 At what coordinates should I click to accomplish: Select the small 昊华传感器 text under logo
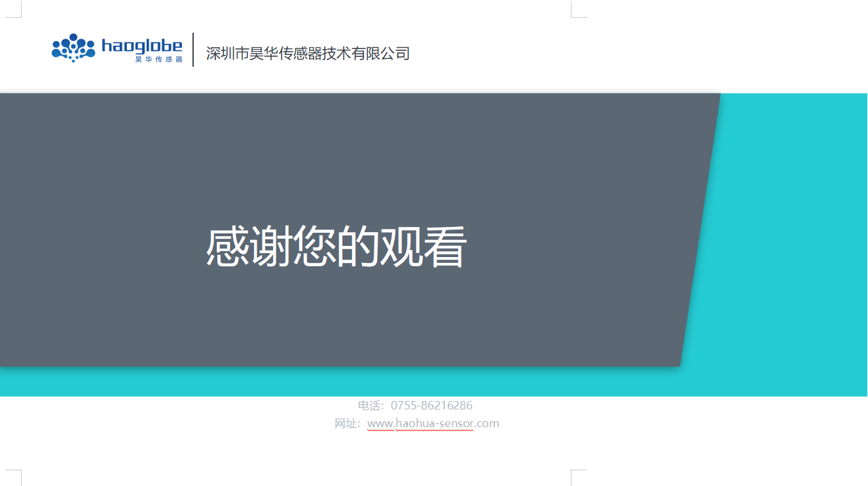(x=159, y=60)
